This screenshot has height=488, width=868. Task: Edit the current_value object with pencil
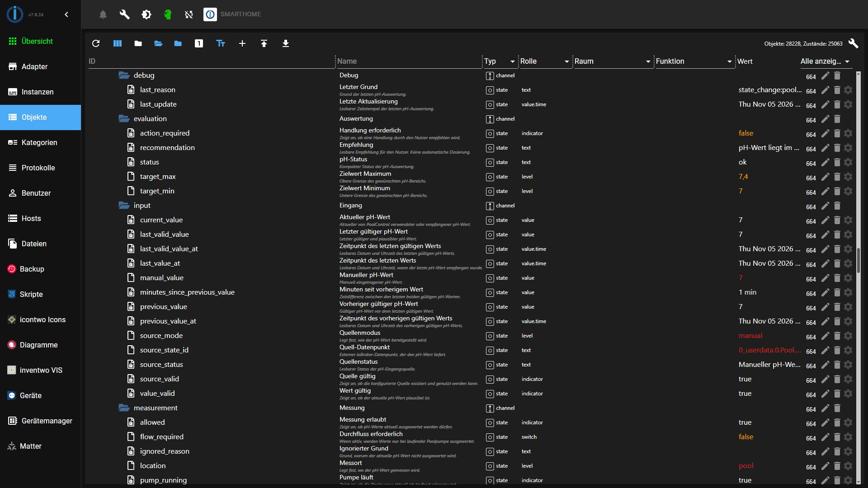tap(825, 220)
